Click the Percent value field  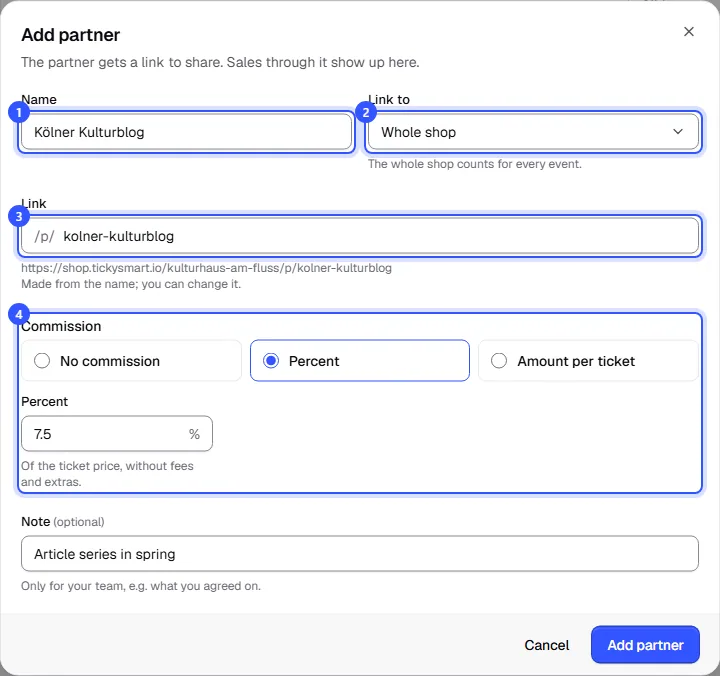point(117,434)
